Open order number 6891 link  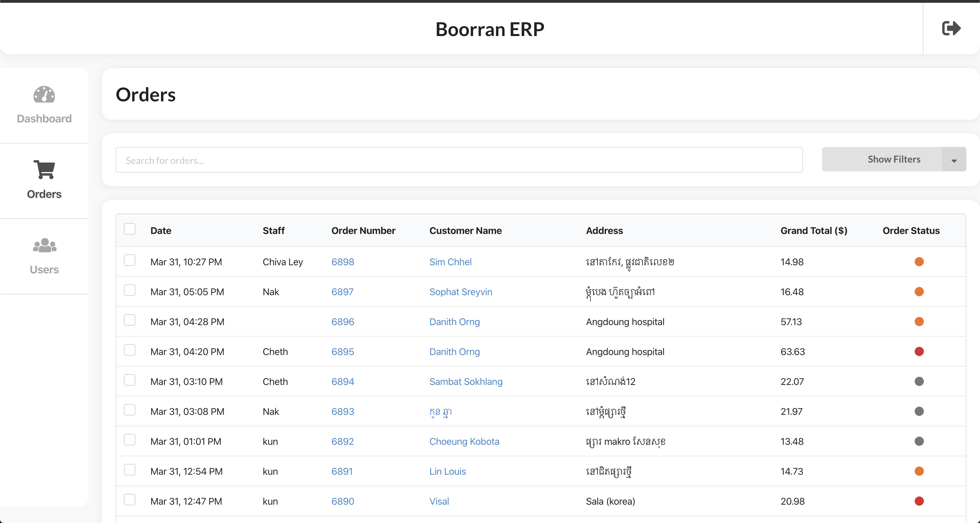point(342,471)
